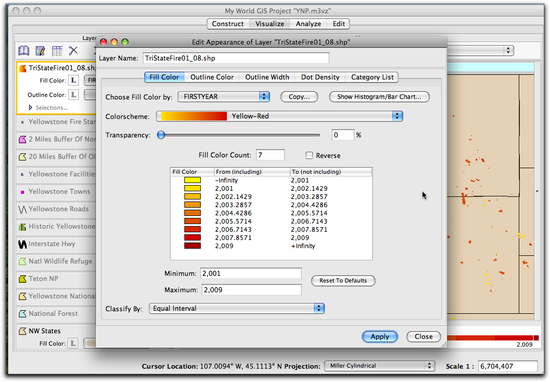Switch to the Analyze mode tab
Viewport: 550px width, 382px height.
(308, 24)
